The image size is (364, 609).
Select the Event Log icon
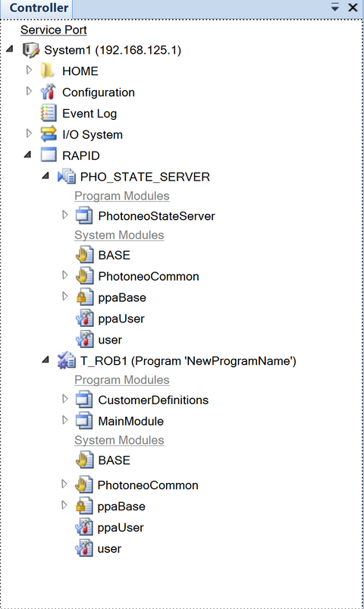(49, 114)
